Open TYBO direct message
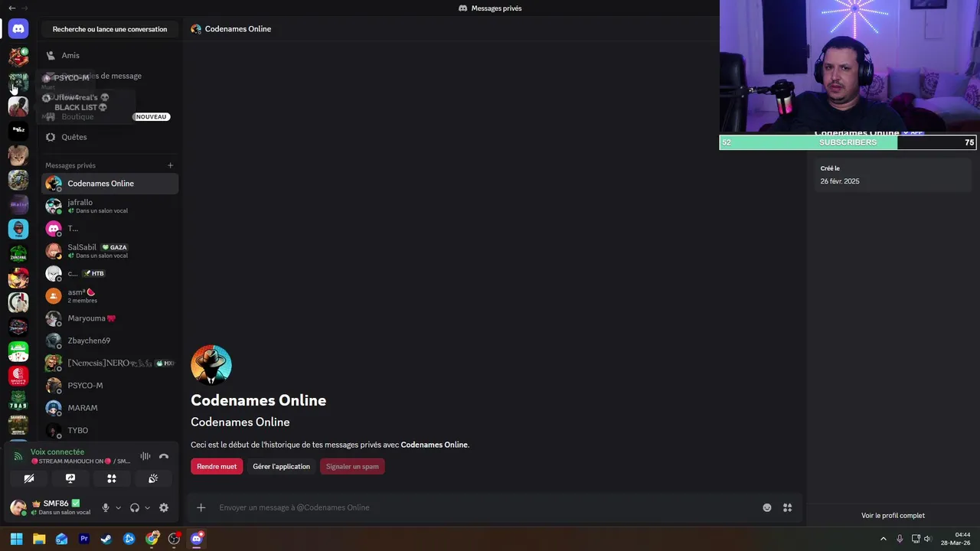980x551 pixels. [110, 430]
